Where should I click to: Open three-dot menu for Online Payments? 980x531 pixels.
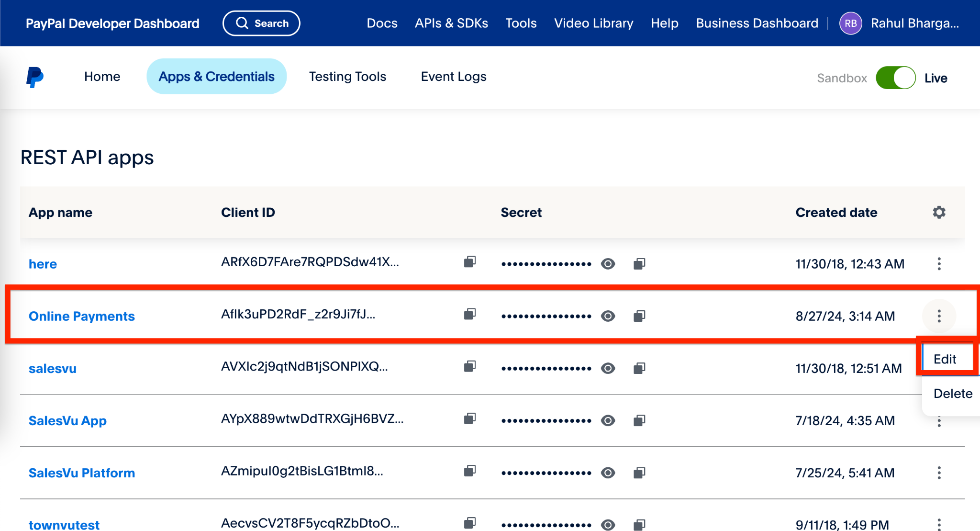coord(939,316)
